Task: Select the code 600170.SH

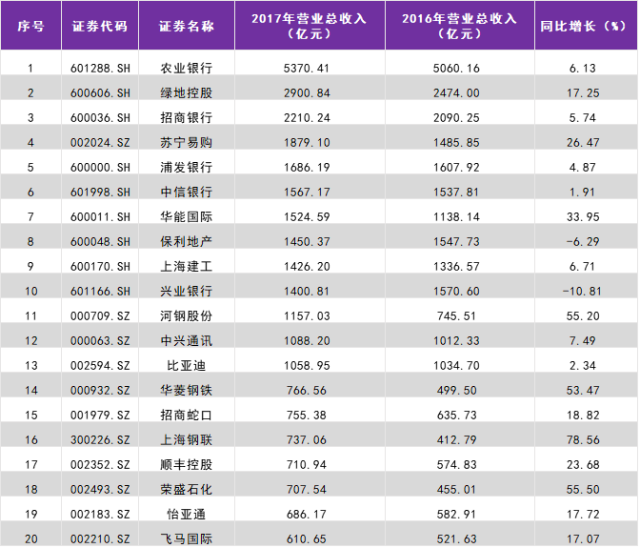Action: pos(100,267)
